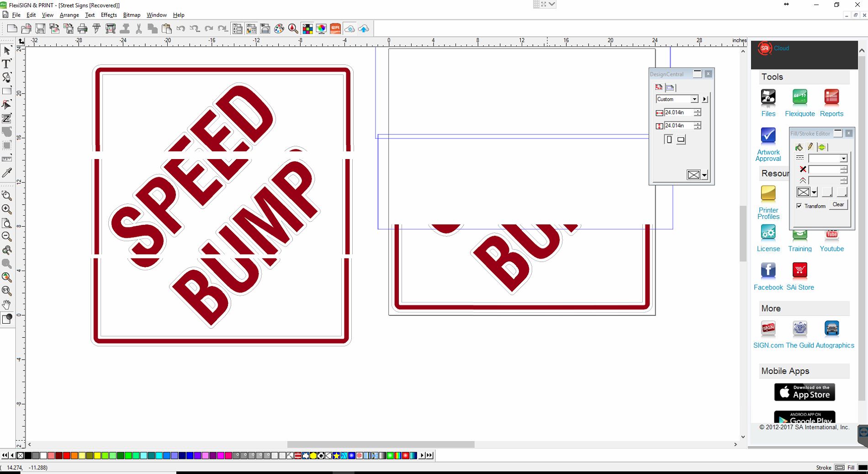Image resolution: width=868 pixels, height=474 pixels.
Task: Open the DesignCentral background color dropdown arrow
Action: 704,175
